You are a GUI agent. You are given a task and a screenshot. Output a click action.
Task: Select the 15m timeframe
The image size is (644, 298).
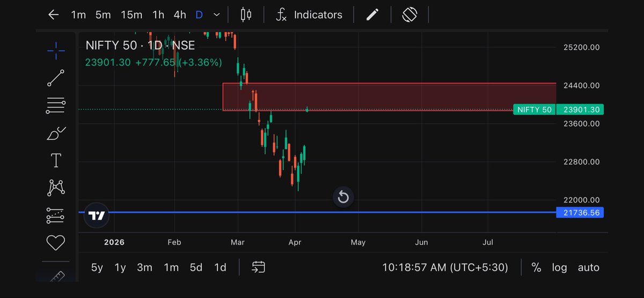pyautogui.click(x=131, y=15)
